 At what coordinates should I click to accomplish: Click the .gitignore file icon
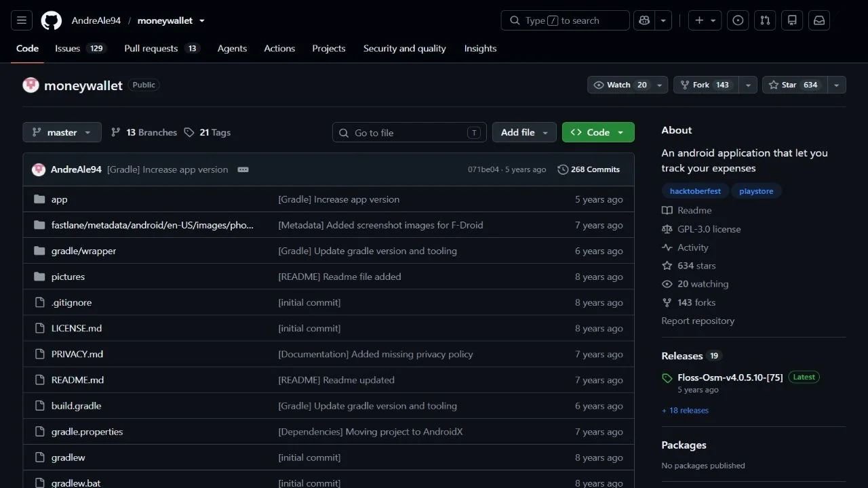coord(39,302)
